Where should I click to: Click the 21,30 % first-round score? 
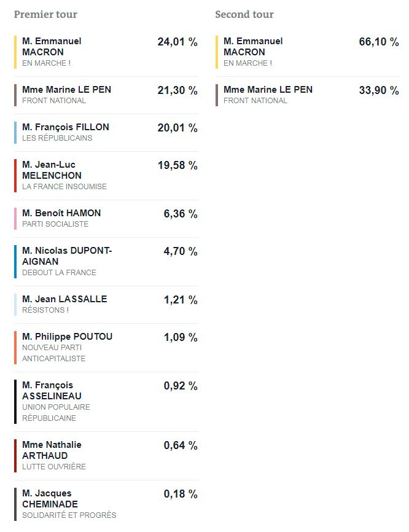pos(177,91)
